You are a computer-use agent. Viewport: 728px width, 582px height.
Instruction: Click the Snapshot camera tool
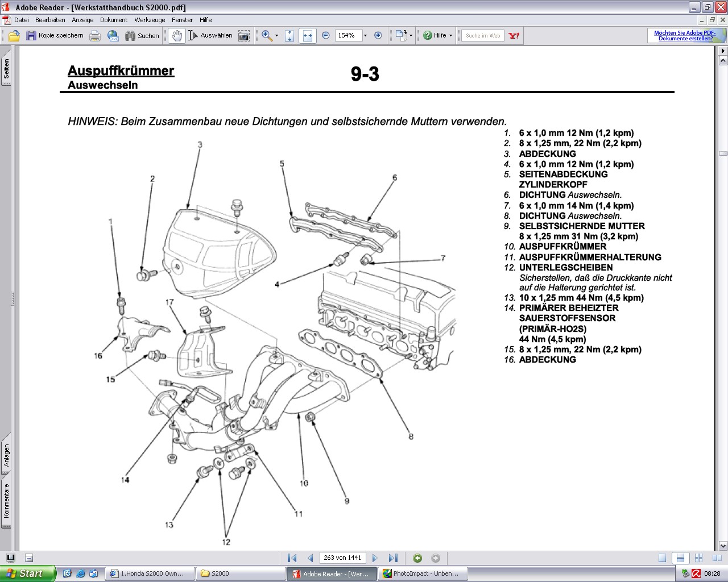[x=243, y=35]
